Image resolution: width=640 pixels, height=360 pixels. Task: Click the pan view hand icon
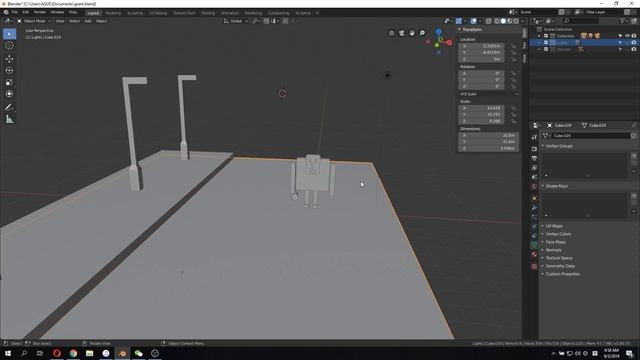pos(412,33)
